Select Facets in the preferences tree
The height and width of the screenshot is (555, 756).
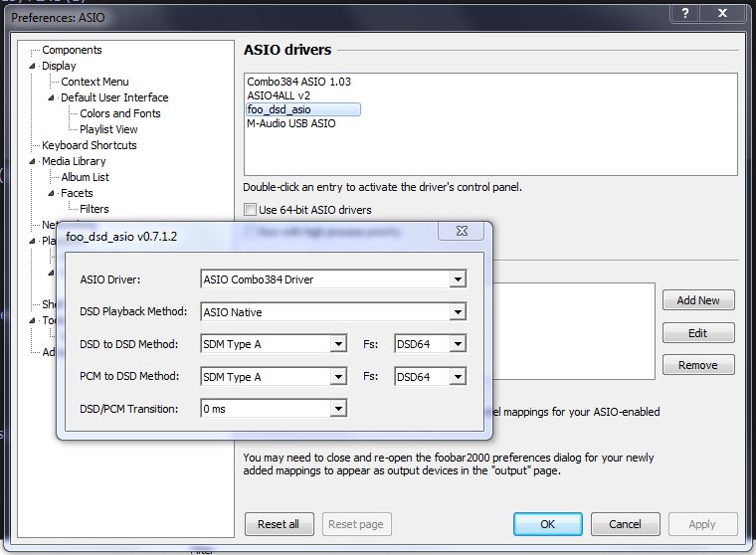(x=77, y=193)
